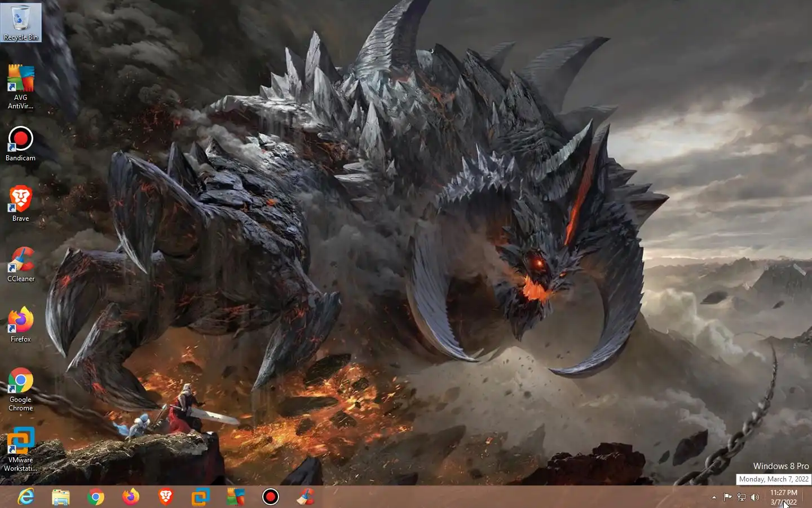This screenshot has width=812, height=508.
Task: Launch Brave browser from the taskbar
Action: tap(166, 497)
